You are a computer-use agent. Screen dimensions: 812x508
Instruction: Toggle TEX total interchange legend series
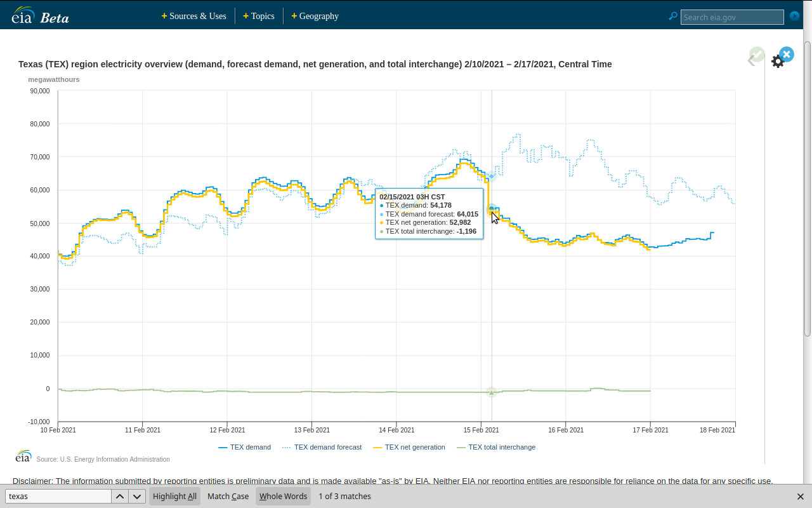pyautogui.click(x=496, y=447)
